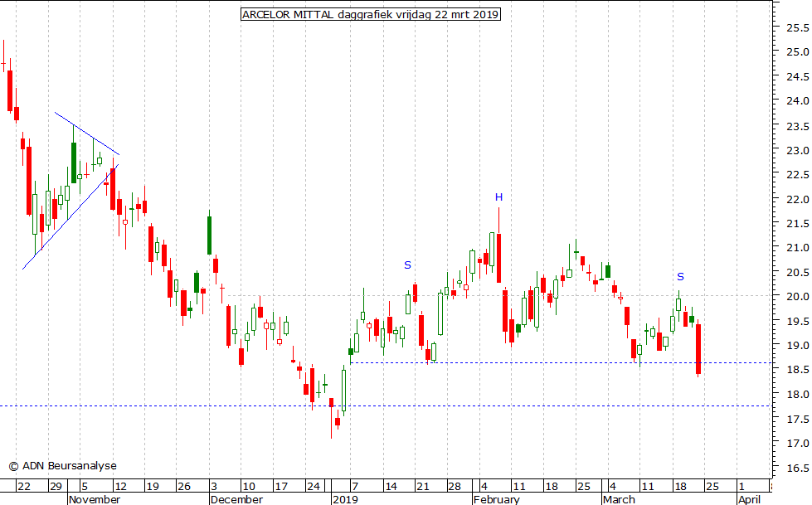The width and height of the screenshot is (812, 505).
Task: Select the 17 date label on time axis
Action: pos(280,487)
